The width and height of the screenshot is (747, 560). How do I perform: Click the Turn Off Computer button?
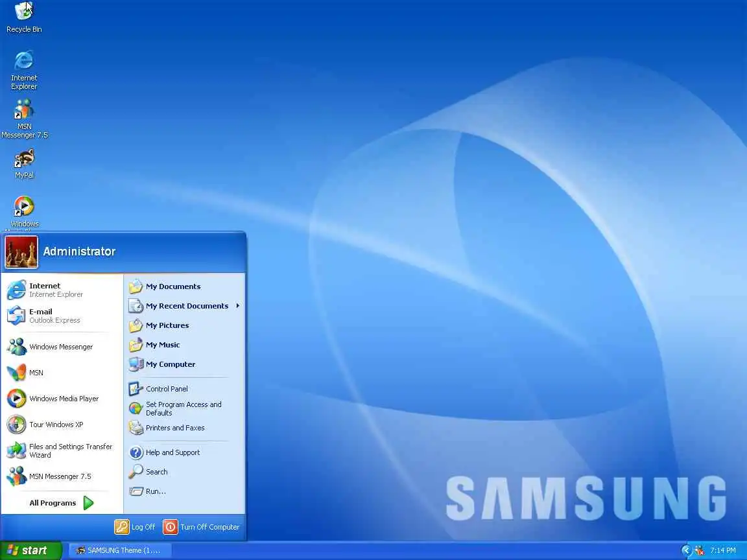tap(202, 527)
